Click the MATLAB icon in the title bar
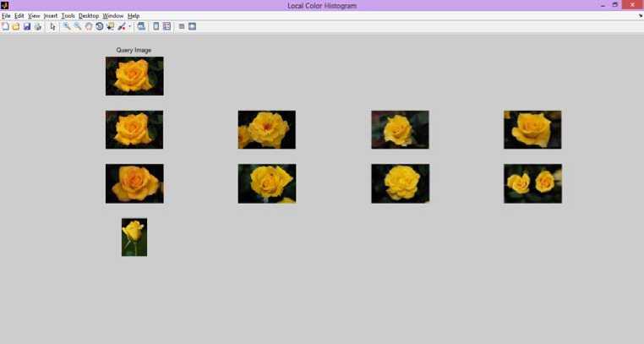 point(5,5)
